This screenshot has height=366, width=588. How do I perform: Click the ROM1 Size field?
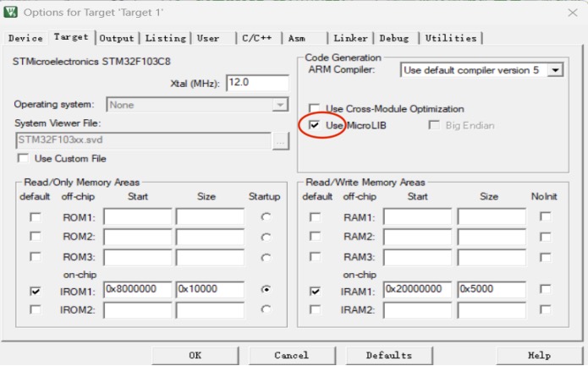(x=210, y=217)
